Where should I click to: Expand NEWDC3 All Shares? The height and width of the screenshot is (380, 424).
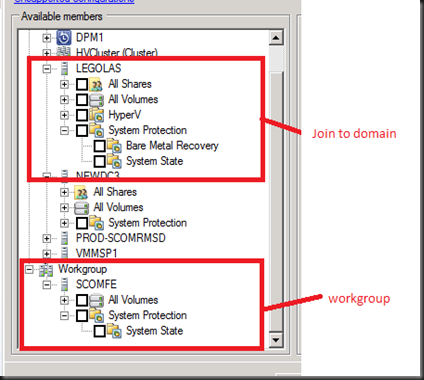pos(64,192)
